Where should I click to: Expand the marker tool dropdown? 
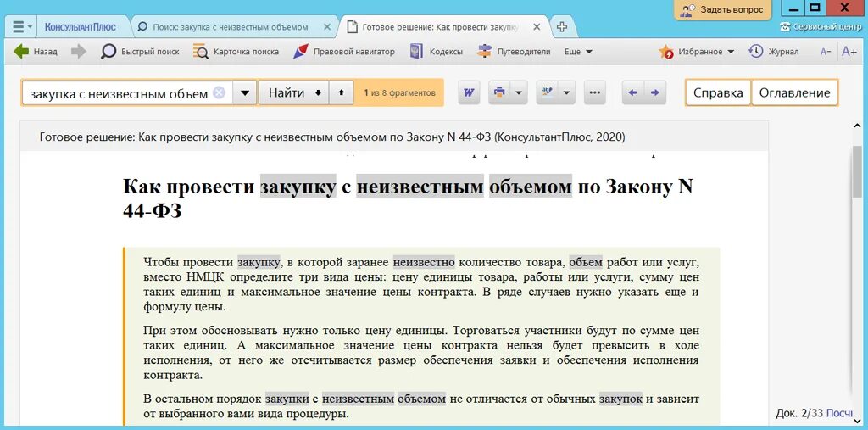(x=566, y=92)
